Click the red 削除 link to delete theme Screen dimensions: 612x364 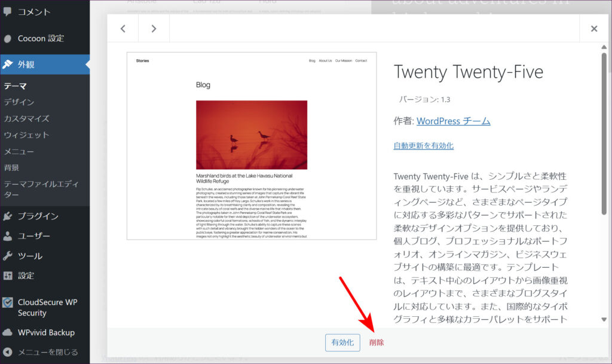coord(377,342)
